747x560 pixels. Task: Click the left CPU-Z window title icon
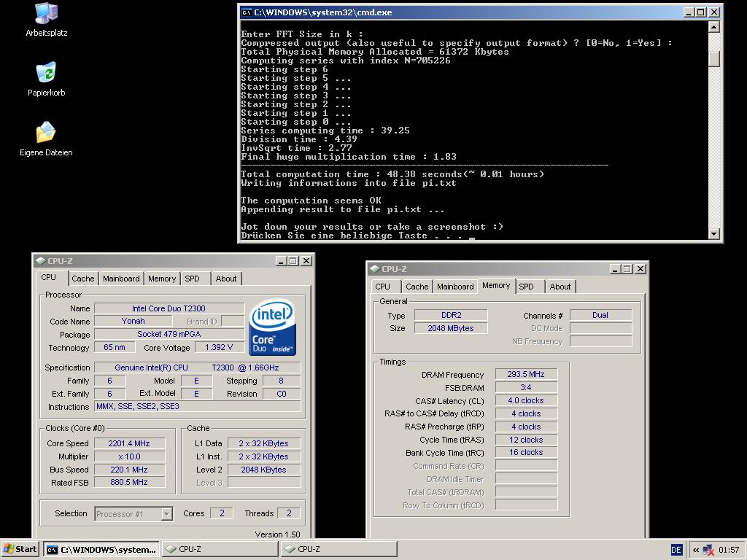click(x=41, y=260)
